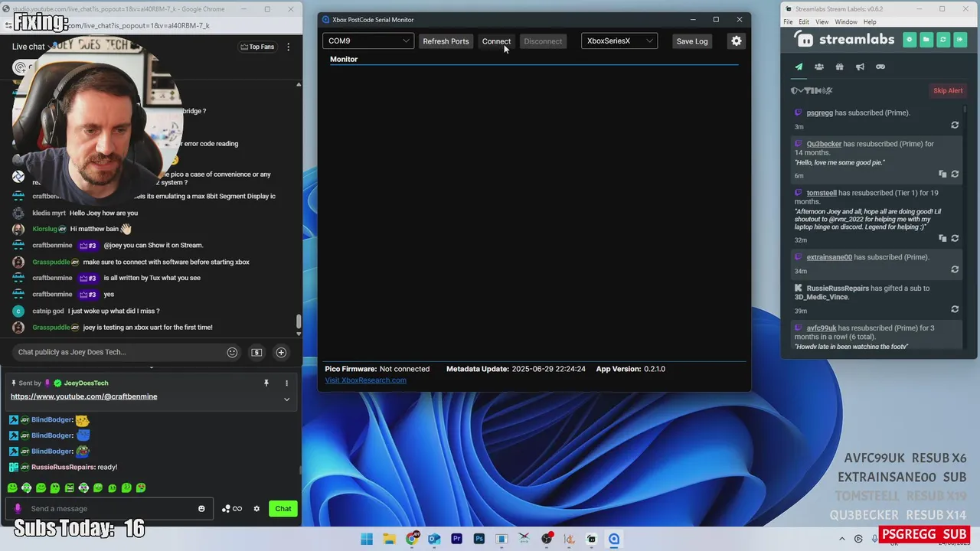Click the Save Log button
This screenshot has height=551, width=980.
692,41
